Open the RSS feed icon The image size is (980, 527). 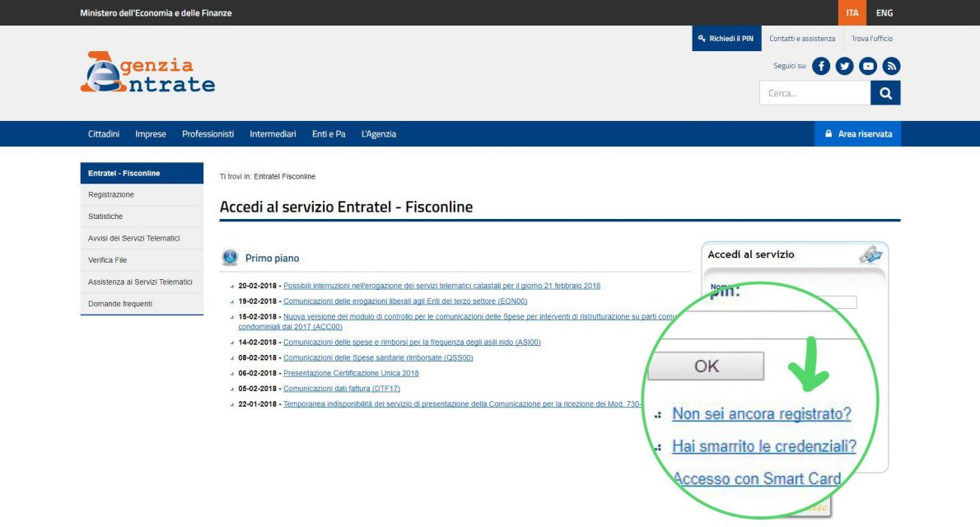tap(891, 66)
